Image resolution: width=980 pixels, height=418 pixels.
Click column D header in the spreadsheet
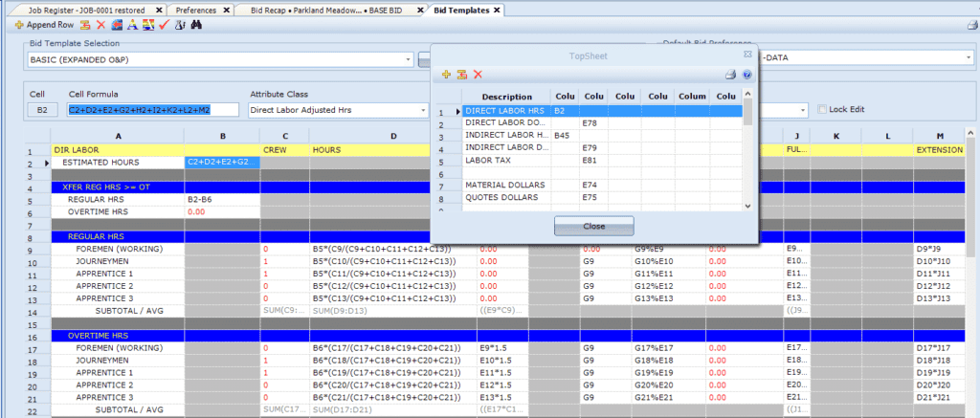tap(393, 136)
